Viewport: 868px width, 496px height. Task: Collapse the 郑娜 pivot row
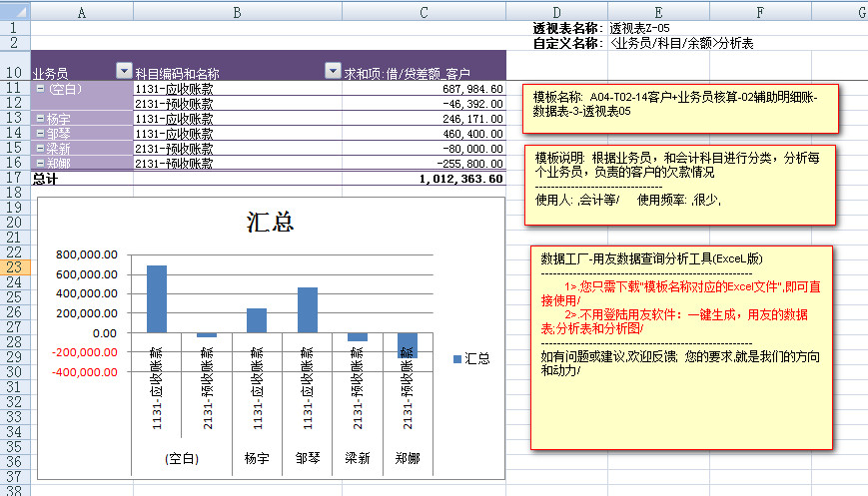40,163
